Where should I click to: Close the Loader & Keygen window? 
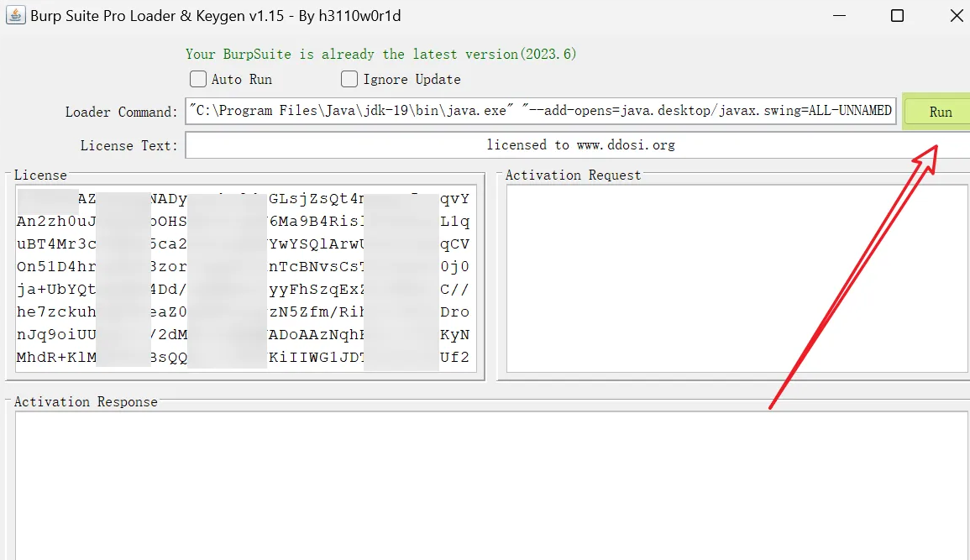pos(957,15)
